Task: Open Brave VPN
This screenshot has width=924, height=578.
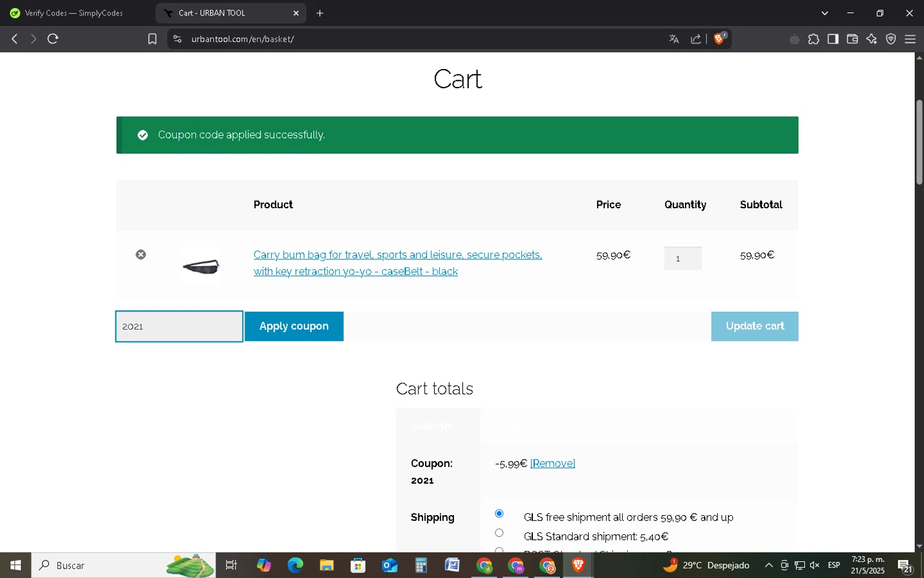Action: 891,39
